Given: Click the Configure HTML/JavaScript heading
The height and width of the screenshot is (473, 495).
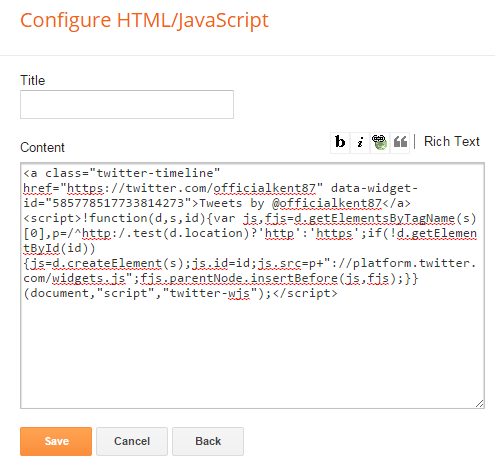Looking at the screenshot, I should pyautogui.click(x=144, y=20).
